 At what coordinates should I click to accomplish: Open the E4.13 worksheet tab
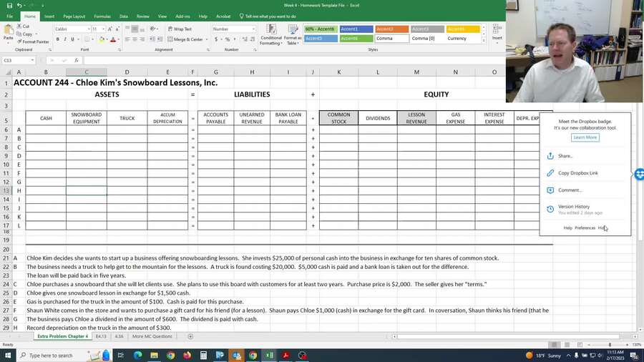[101, 336]
